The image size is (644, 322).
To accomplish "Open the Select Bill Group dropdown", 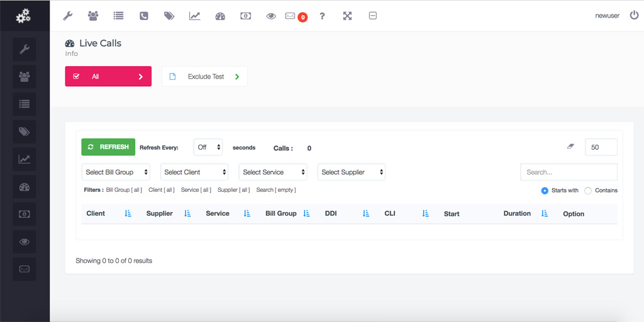I will coord(116,172).
